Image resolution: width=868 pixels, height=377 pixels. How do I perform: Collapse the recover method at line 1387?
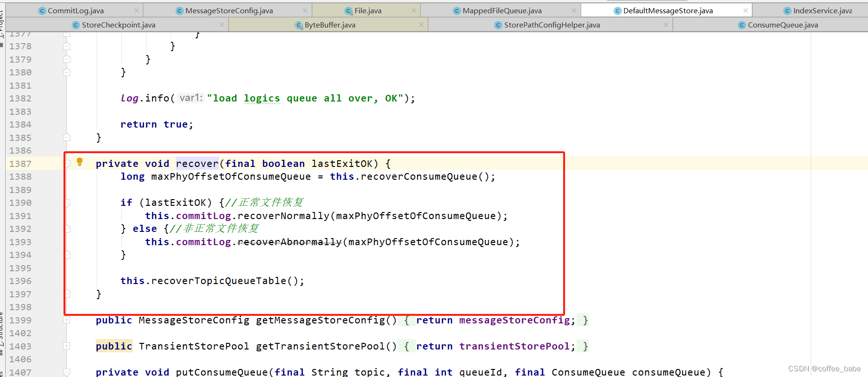click(67, 164)
